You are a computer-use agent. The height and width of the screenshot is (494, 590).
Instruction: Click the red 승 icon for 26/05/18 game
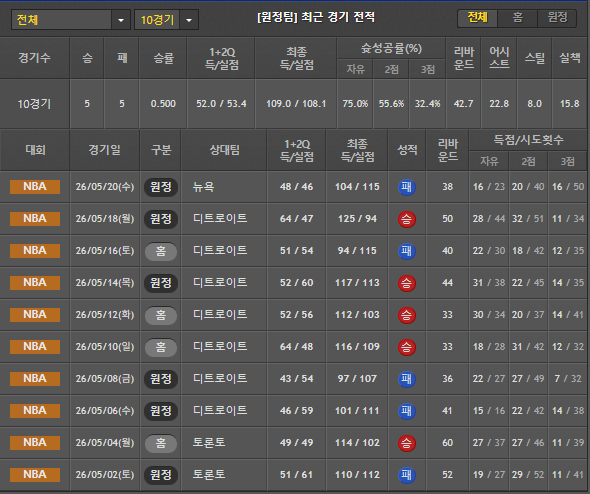pos(406,219)
